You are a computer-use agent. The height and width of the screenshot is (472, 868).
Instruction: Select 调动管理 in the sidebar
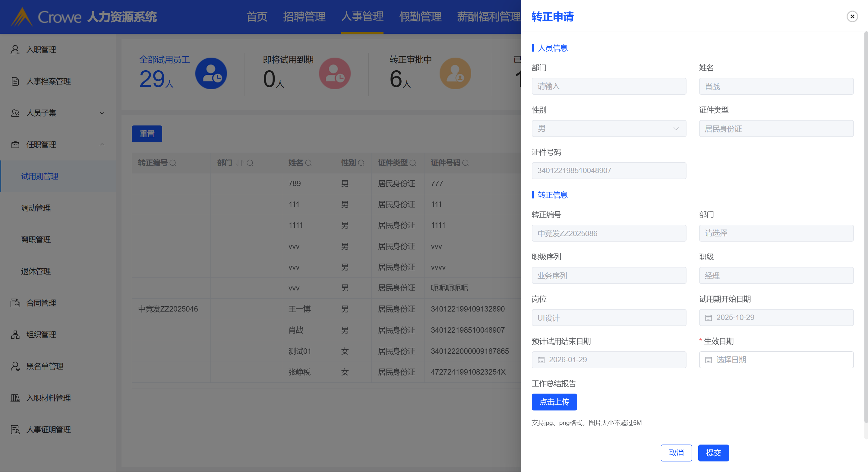click(x=36, y=208)
